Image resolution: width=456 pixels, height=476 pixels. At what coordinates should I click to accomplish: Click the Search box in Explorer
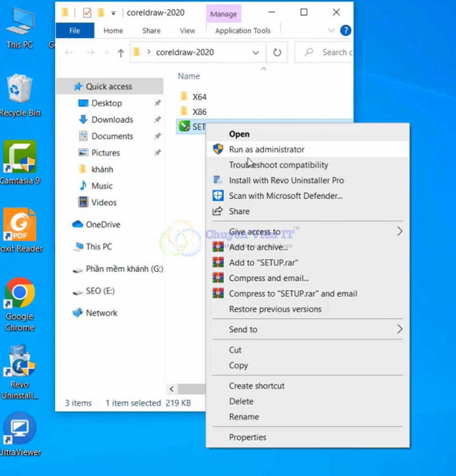point(333,52)
